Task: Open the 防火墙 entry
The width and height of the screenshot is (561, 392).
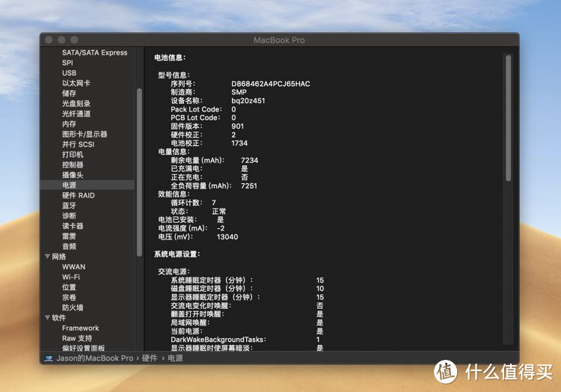Action: (x=73, y=307)
